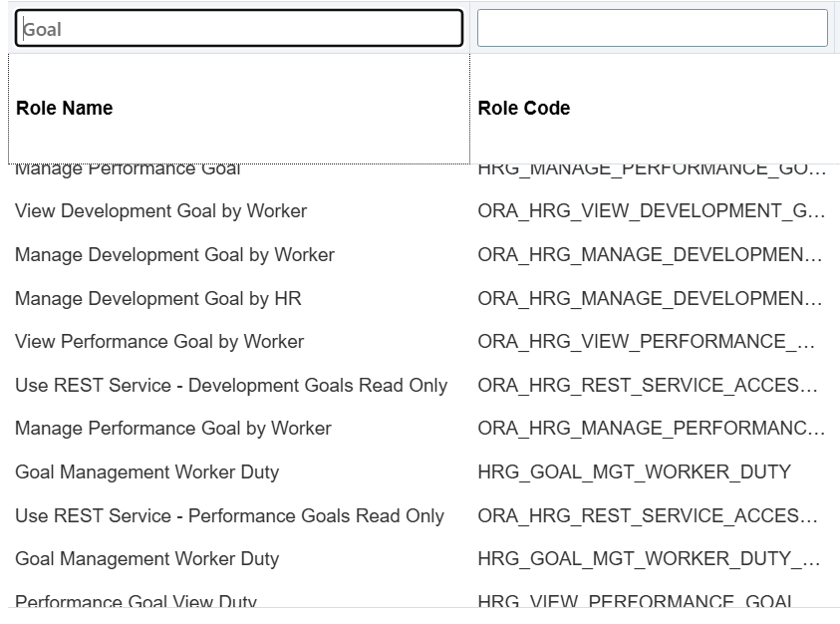Select View Development Goal by Worker
This screenshot has height=624, width=840.
[x=160, y=211]
